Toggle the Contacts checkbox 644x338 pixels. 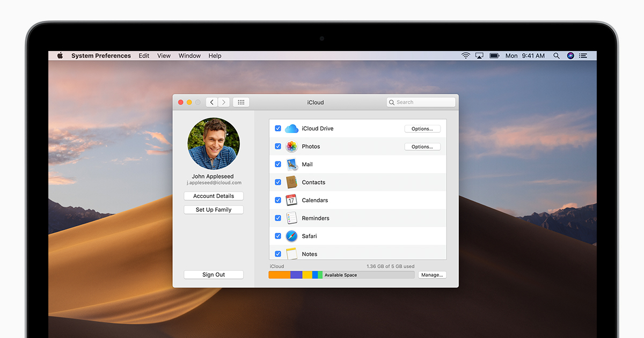point(278,182)
